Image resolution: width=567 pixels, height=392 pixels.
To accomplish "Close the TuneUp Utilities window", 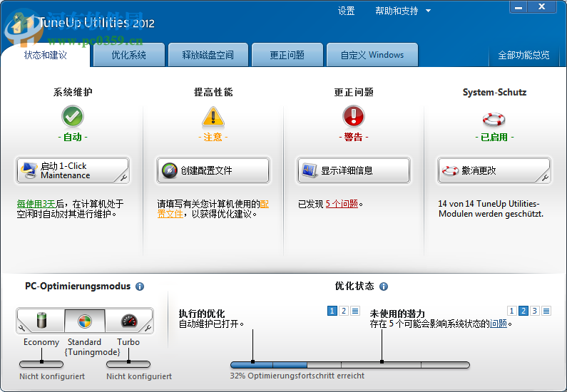I will [x=542, y=7].
